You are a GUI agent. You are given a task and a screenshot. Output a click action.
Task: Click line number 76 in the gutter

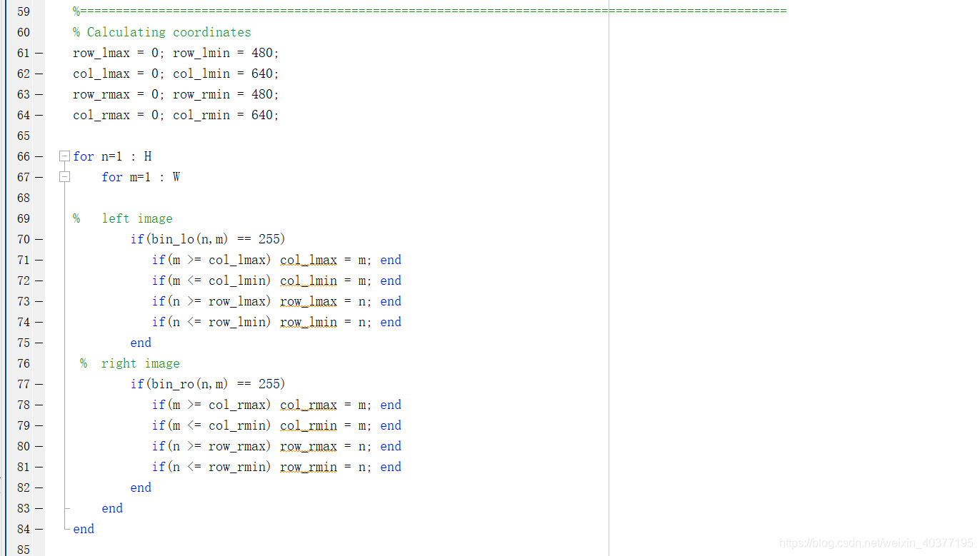24,363
